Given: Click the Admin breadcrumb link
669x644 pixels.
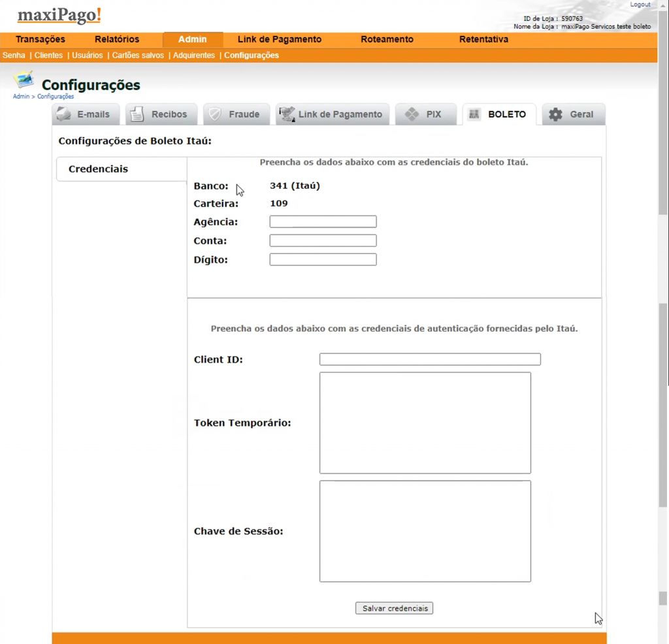Looking at the screenshot, I should point(21,97).
